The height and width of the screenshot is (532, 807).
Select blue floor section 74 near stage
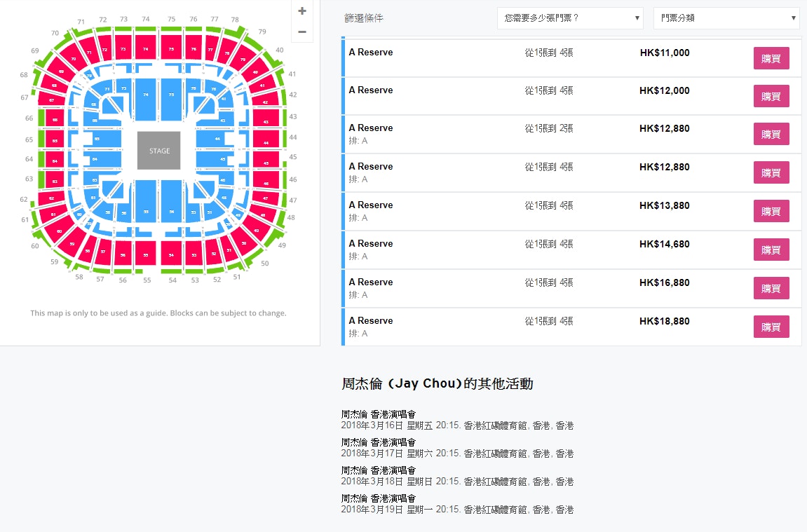click(146, 100)
